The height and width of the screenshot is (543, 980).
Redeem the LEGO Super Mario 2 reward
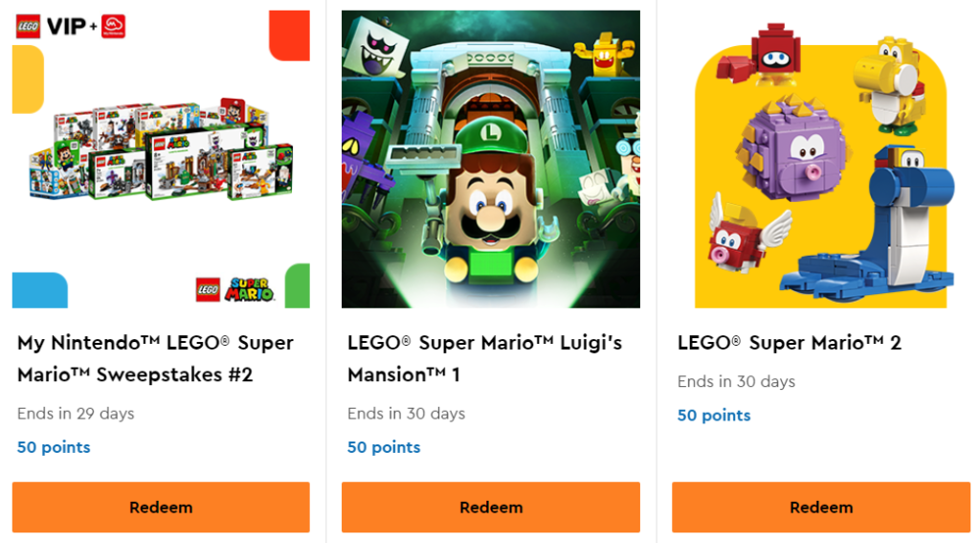coord(820,507)
